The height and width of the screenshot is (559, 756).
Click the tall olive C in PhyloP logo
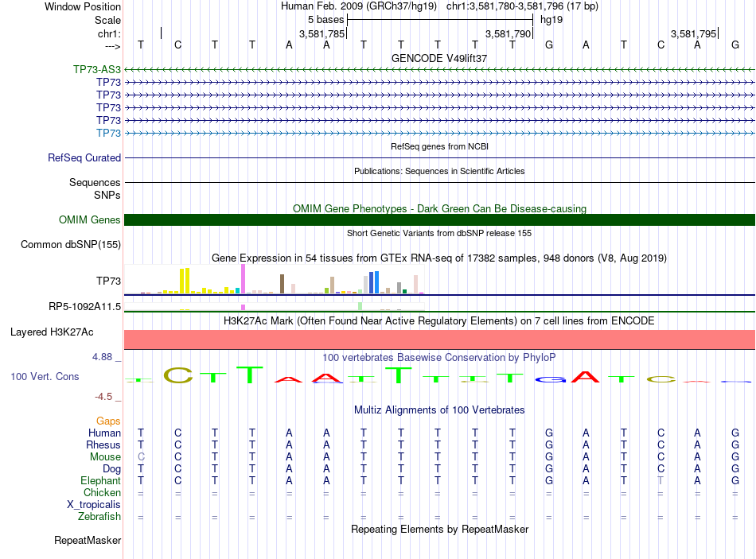[x=178, y=375]
